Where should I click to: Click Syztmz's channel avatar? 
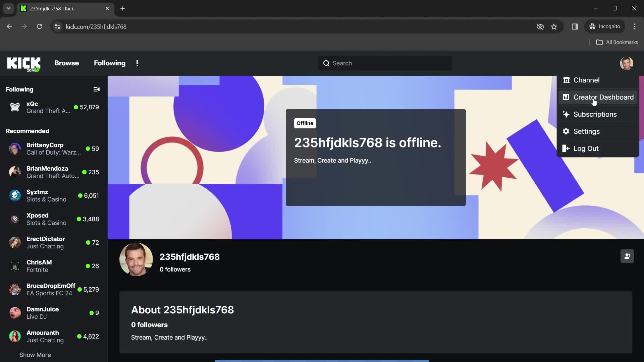point(15,195)
